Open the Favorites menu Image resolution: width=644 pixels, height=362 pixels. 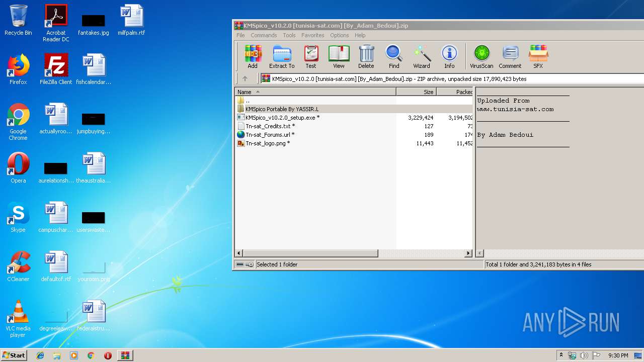coord(313,35)
